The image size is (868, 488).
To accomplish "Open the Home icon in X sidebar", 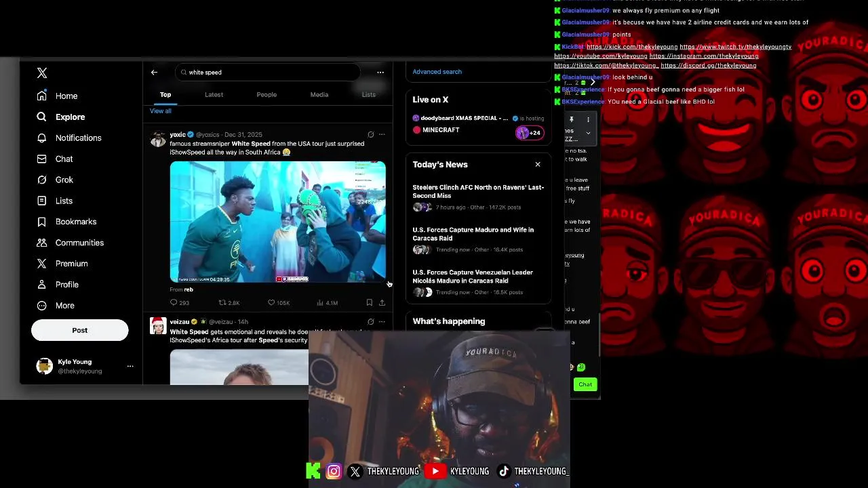I will pyautogui.click(x=42, y=96).
